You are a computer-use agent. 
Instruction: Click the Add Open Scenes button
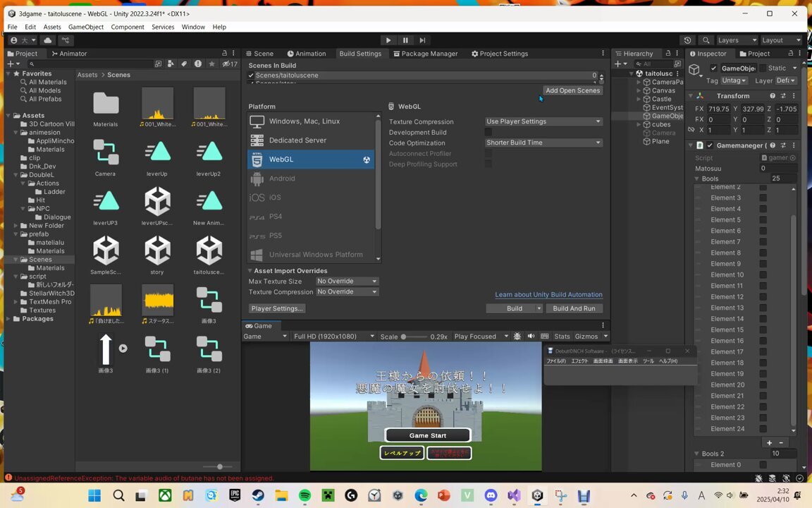572,90
